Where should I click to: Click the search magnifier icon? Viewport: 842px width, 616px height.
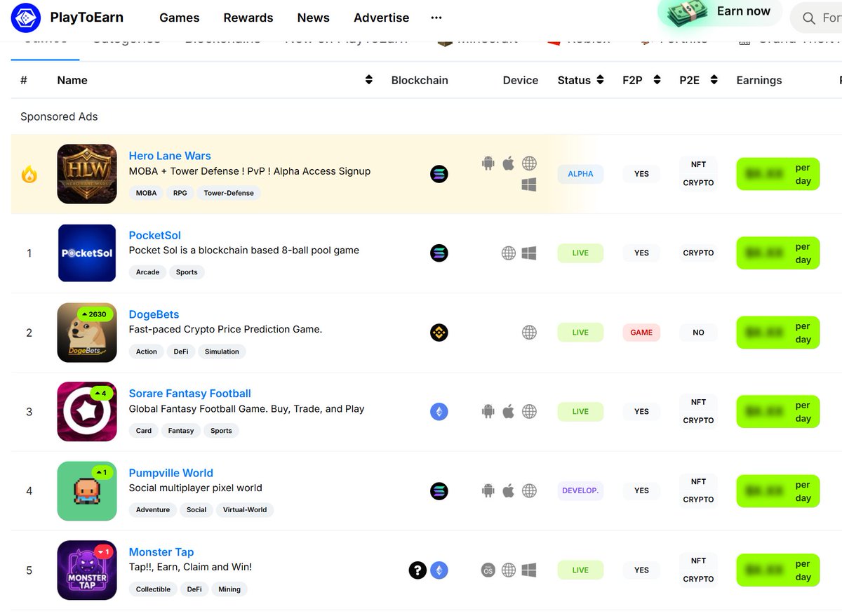click(809, 18)
